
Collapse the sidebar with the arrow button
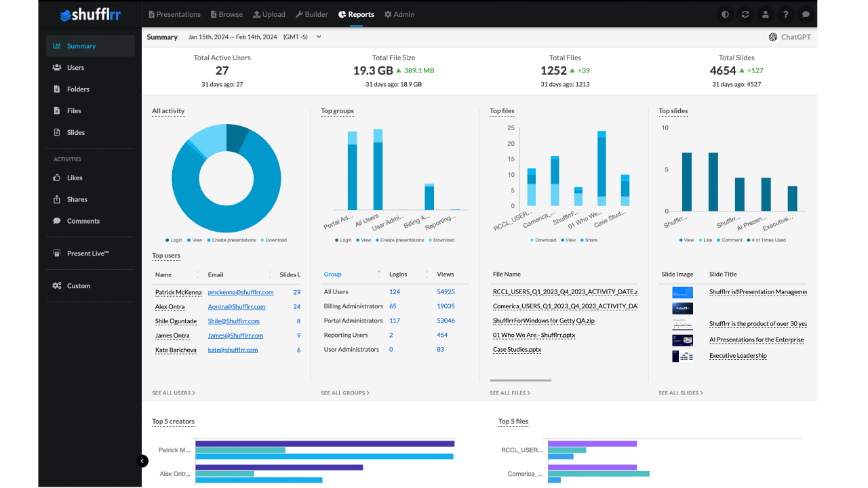click(x=142, y=461)
